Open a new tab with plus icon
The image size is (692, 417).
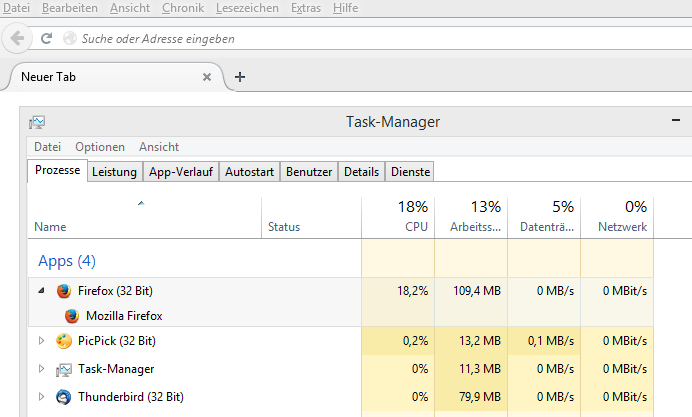point(240,77)
